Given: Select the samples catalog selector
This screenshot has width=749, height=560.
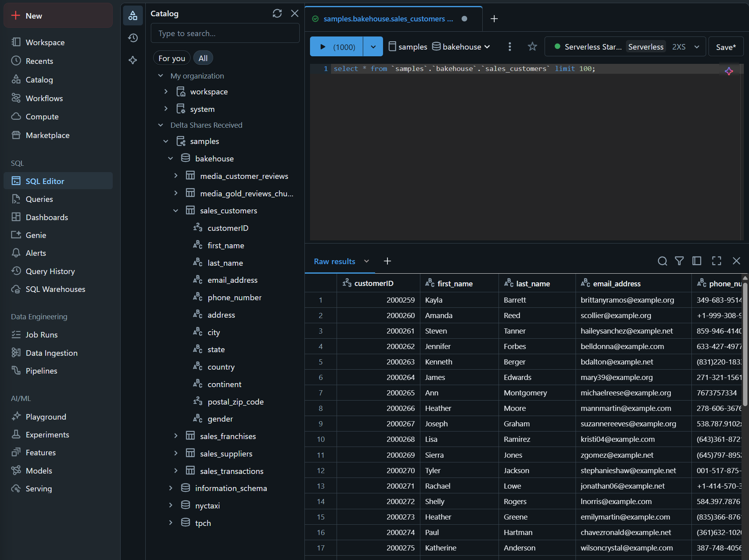Looking at the screenshot, I should [408, 47].
